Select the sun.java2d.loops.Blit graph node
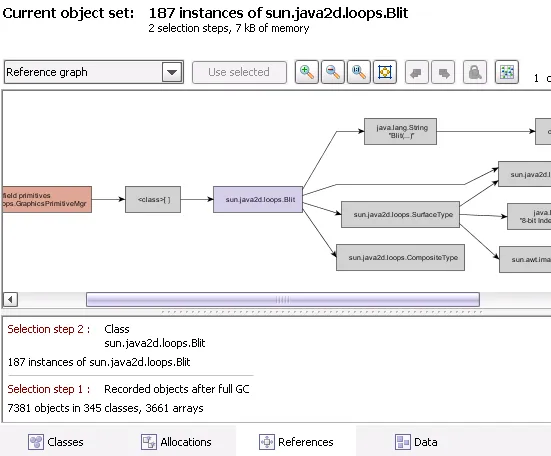551x456 pixels. [258, 200]
